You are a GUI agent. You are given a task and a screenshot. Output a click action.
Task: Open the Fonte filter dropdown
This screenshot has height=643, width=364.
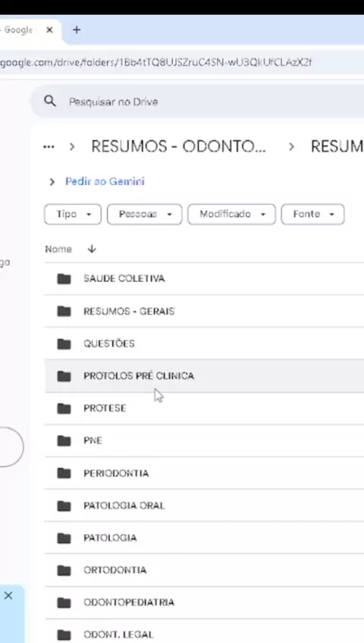click(312, 215)
